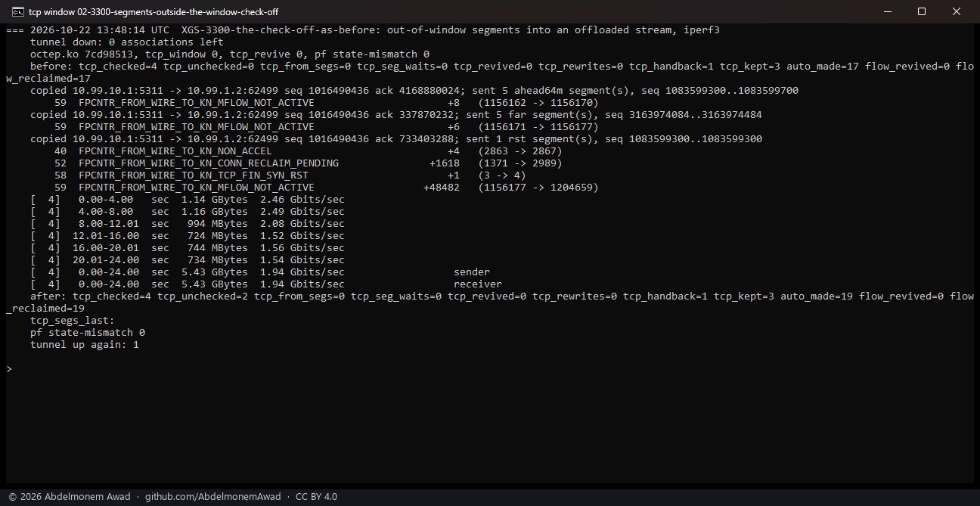Maximize the tcp window console
Screen dimensions: 980x506
point(922,11)
